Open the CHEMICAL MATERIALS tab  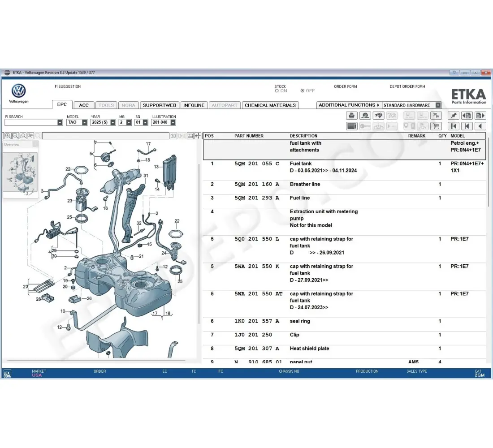[x=270, y=105]
